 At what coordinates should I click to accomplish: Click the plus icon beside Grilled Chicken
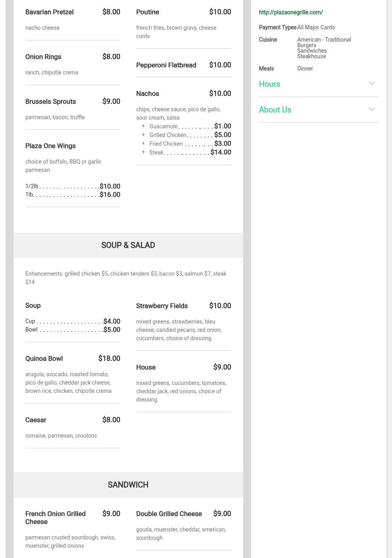[143, 135]
